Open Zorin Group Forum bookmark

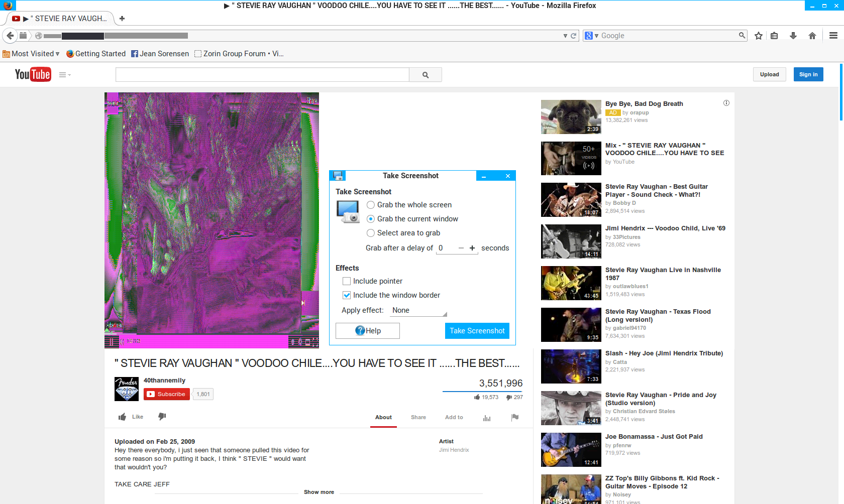tap(239, 54)
